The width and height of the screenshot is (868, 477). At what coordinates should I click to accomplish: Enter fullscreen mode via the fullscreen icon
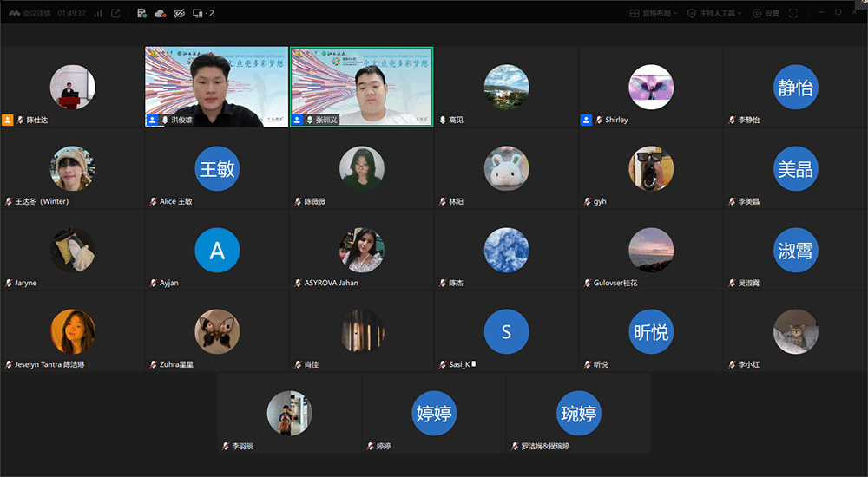795,13
